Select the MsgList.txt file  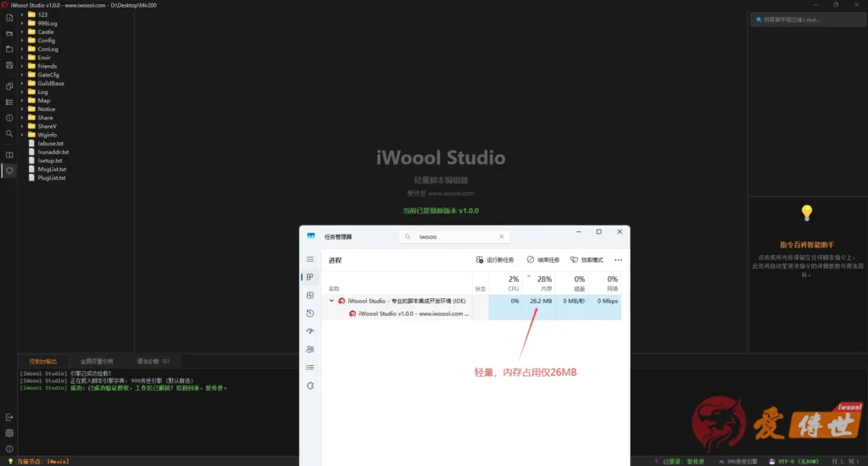(x=52, y=169)
